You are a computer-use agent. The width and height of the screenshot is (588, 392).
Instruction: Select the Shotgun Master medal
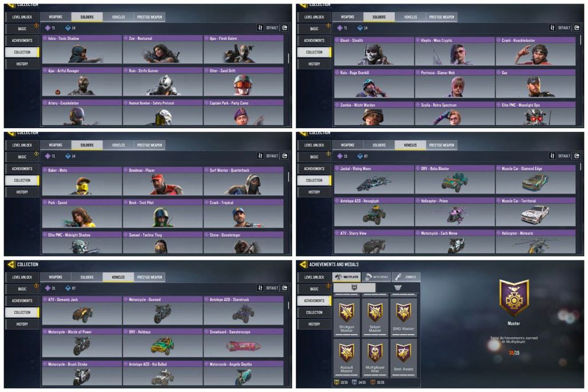click(x=347, y=317)
